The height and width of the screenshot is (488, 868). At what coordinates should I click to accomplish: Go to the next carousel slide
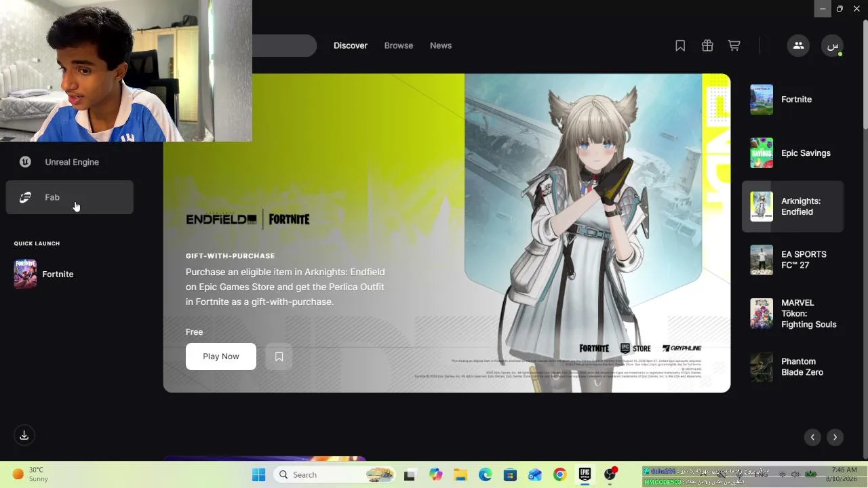(835, 437)
